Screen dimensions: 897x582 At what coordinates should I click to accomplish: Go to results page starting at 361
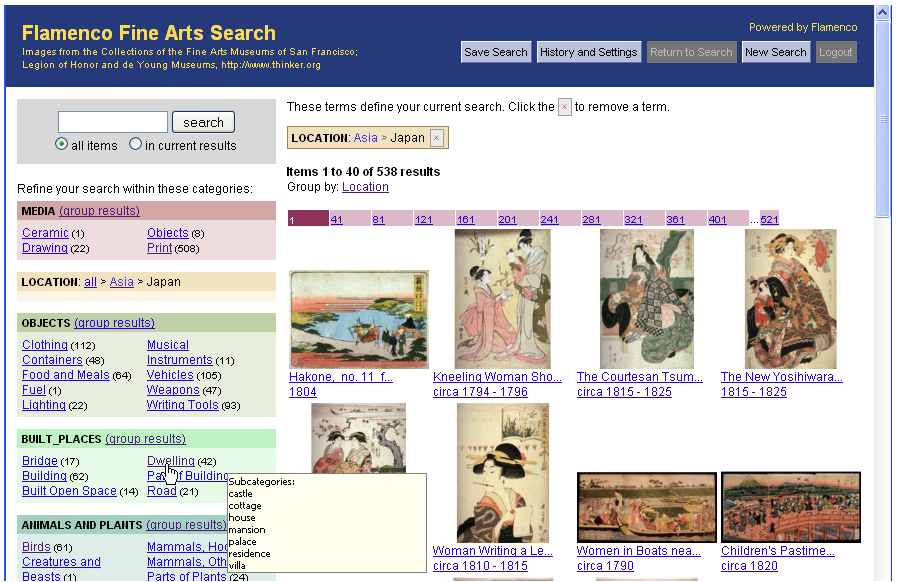pos(675,219)
